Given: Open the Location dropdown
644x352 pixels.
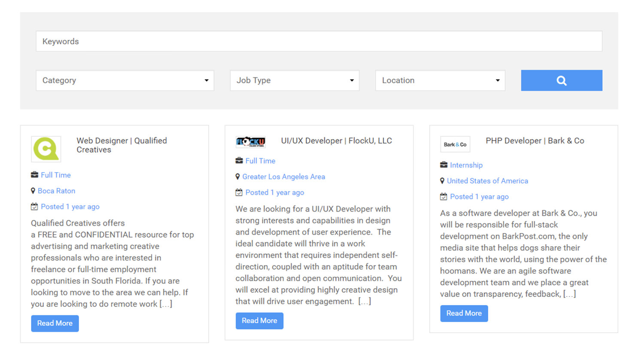Looking at the screenshot, I should coord(440,80).
